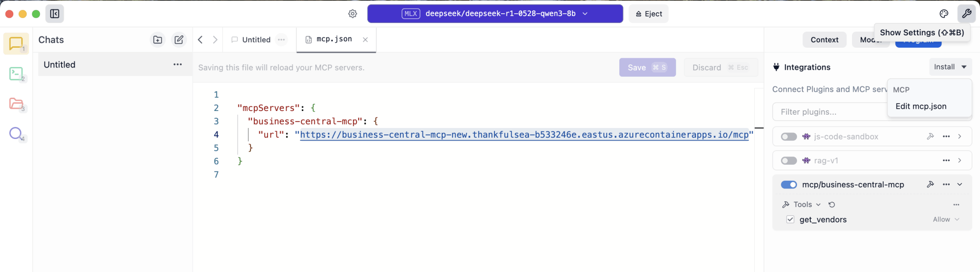This screenshot has height=272, width=980.
Task: Close the mcp.json tab
Action: pos(365,40)
